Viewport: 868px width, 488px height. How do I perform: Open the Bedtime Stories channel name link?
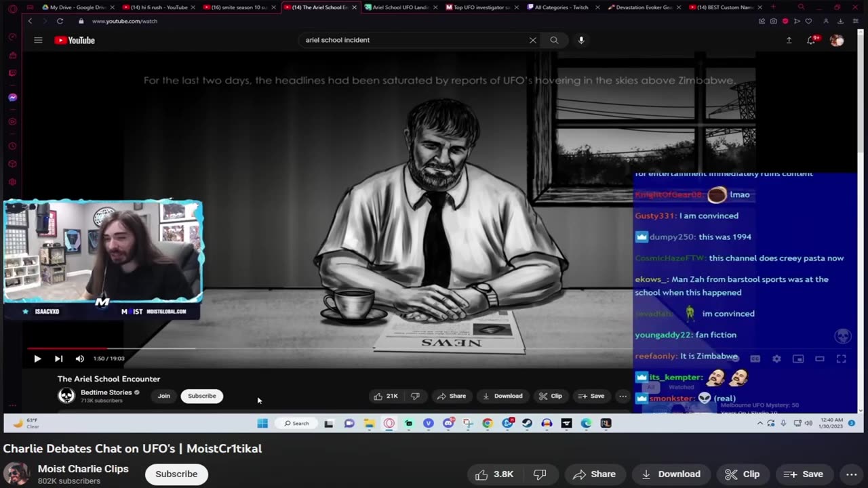tap(106, 392)
